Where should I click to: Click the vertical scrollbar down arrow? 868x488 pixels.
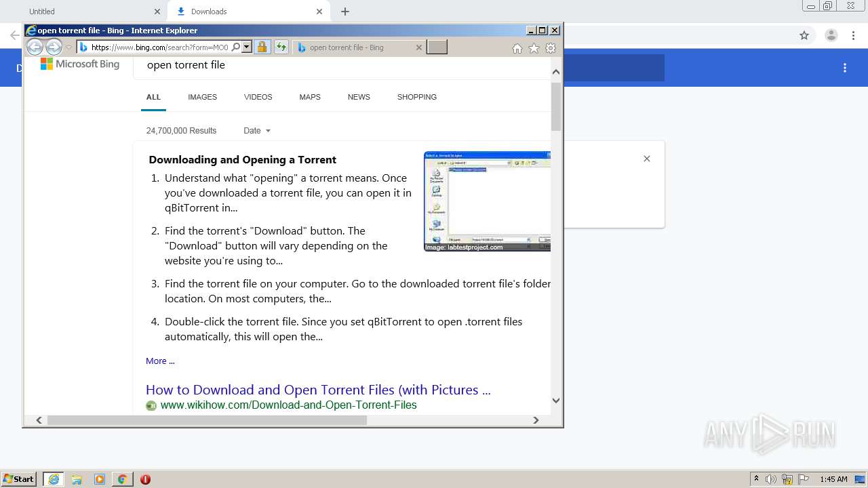coord(556,401)
